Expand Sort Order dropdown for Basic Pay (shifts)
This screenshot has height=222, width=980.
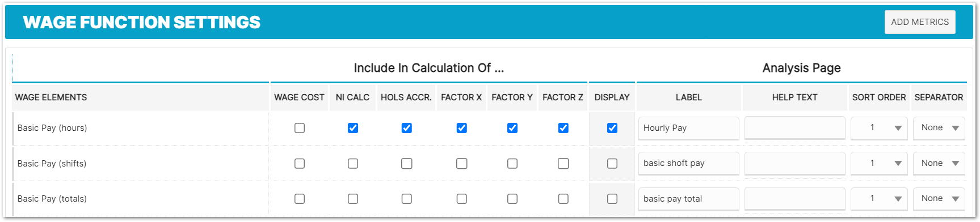879,164
